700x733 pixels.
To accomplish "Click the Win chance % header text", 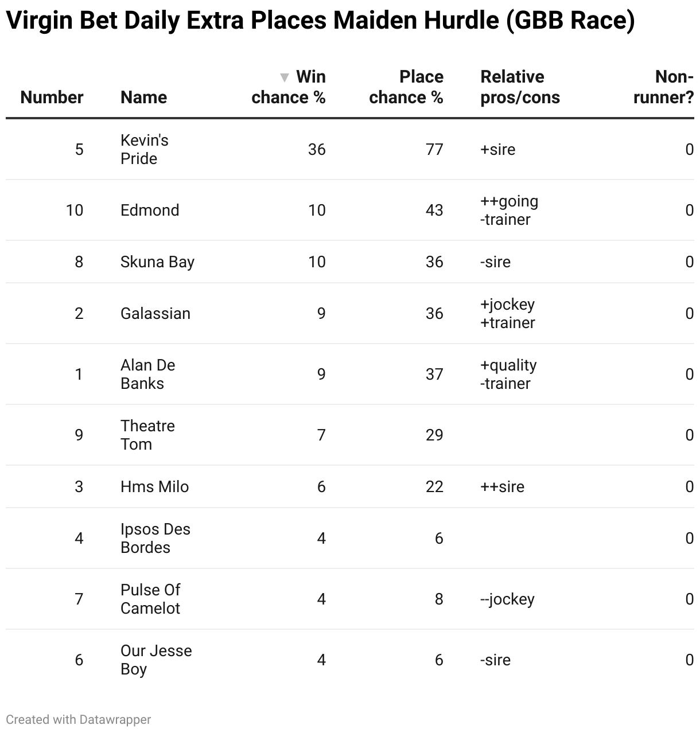I will [289, 87].
